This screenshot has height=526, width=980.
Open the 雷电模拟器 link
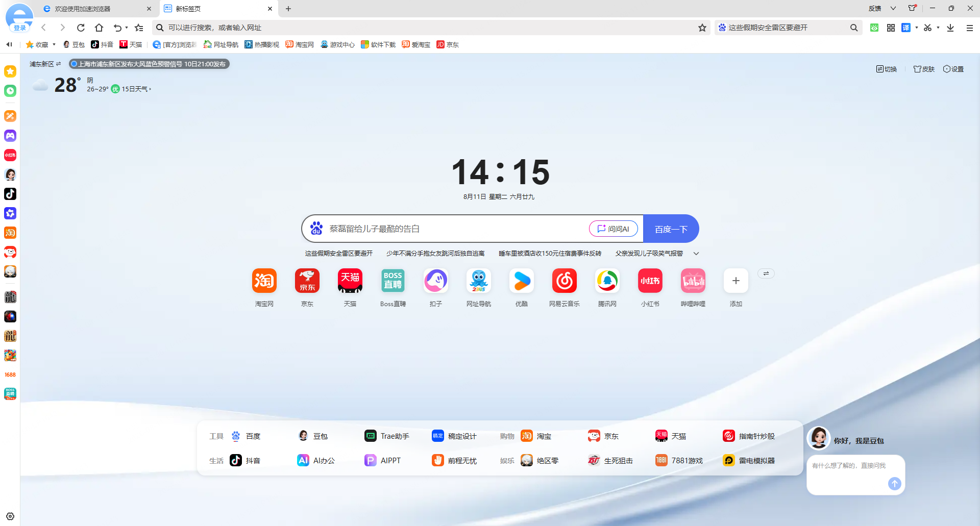[x=749, y=460]
